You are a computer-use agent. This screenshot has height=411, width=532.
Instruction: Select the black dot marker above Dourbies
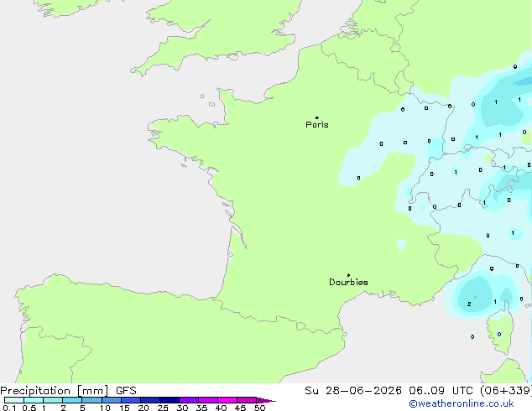348,275
